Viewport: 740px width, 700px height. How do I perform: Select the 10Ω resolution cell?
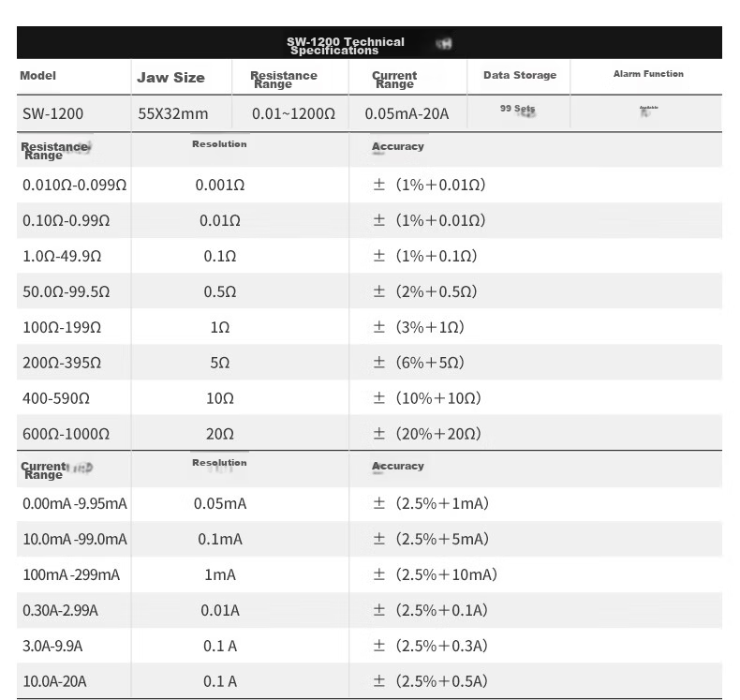pos(220,398)
